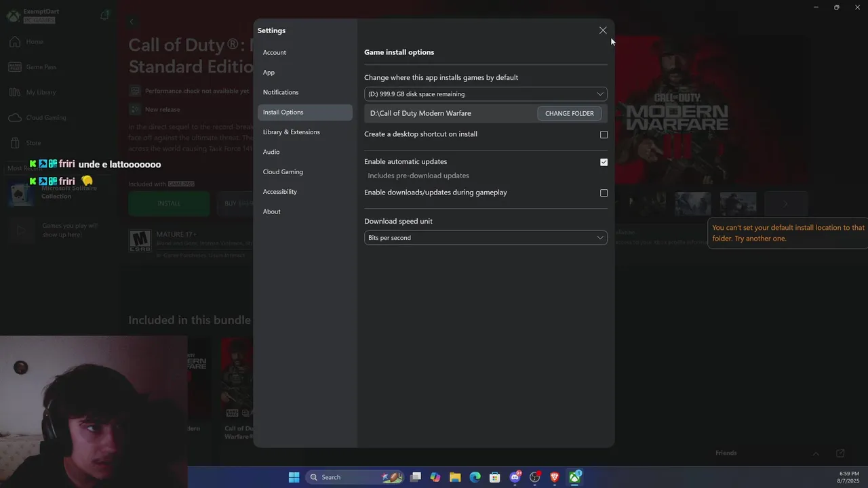Open Library & Extensions settings

pos(304,132)
